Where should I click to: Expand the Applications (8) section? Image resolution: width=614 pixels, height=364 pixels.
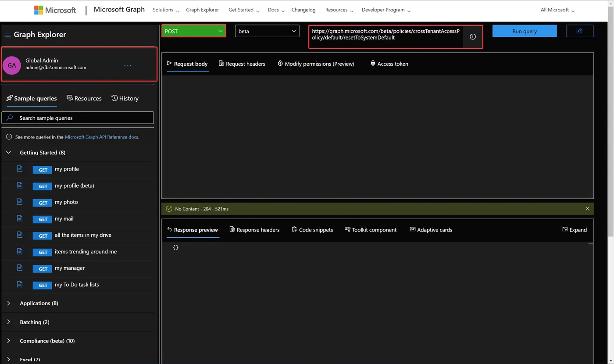click(9, 303)
